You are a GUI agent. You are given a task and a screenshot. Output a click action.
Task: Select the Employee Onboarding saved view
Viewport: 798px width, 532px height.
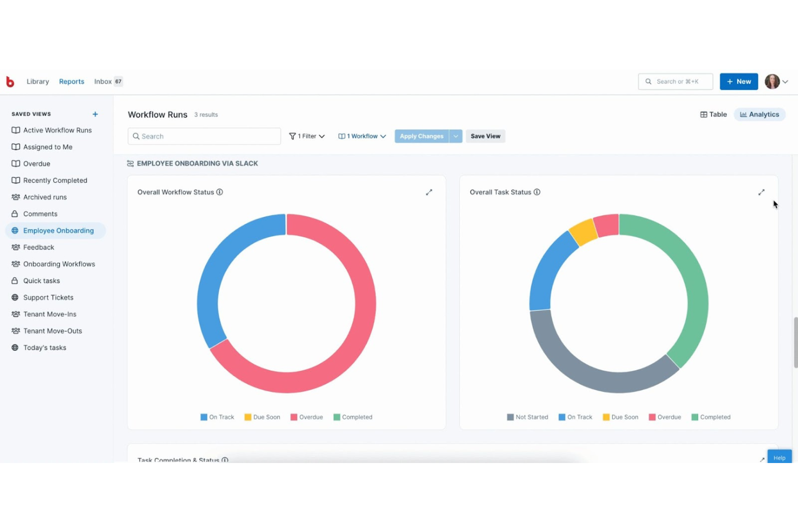click(x=56, y=231)
